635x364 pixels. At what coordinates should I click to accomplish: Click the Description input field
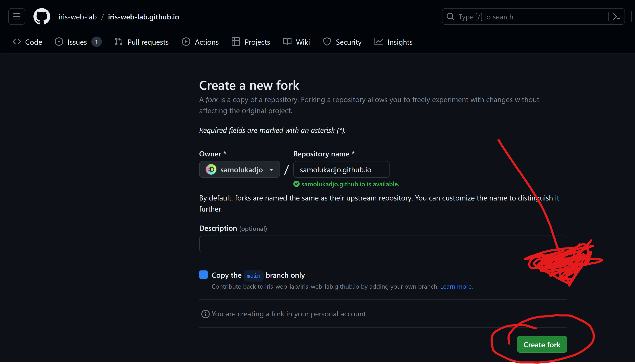[383, 244]
